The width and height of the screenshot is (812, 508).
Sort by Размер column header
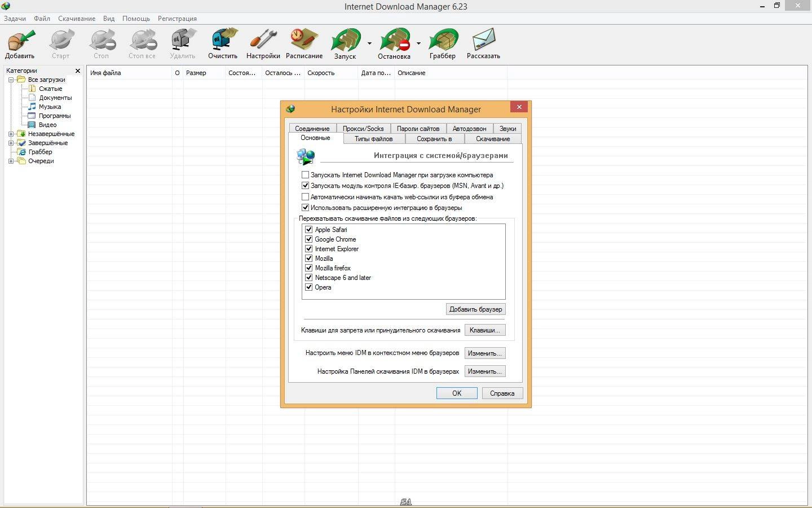(x=204, y=73)
